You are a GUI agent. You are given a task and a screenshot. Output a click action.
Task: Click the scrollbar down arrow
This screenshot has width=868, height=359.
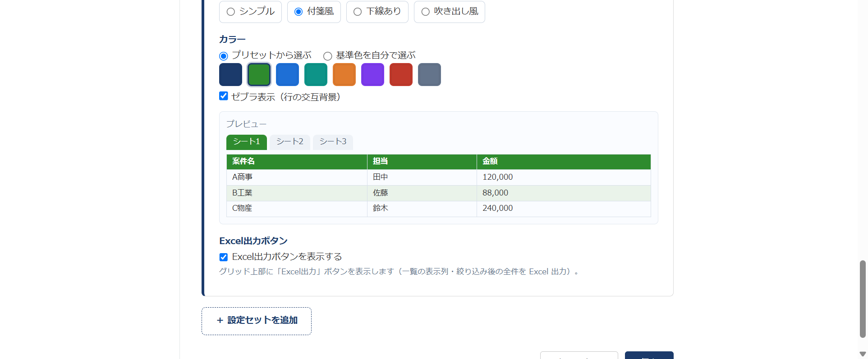click(863, 354)
